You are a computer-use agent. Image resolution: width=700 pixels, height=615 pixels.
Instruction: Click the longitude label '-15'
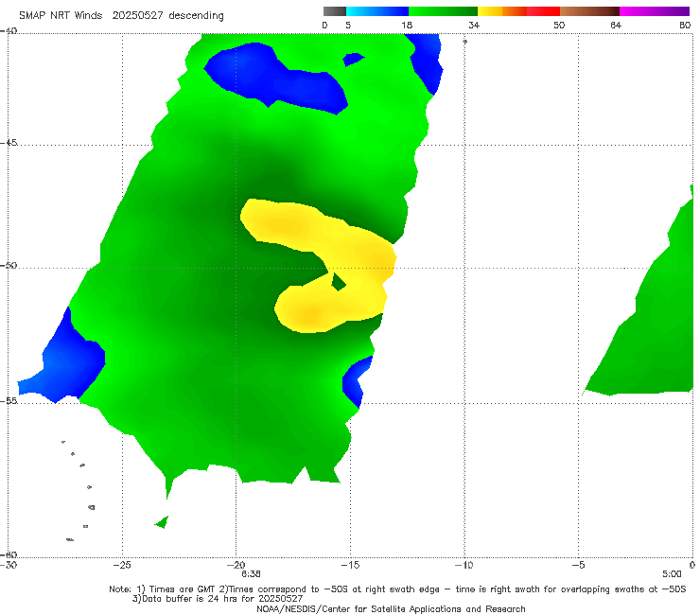click(x=350, y=565)
